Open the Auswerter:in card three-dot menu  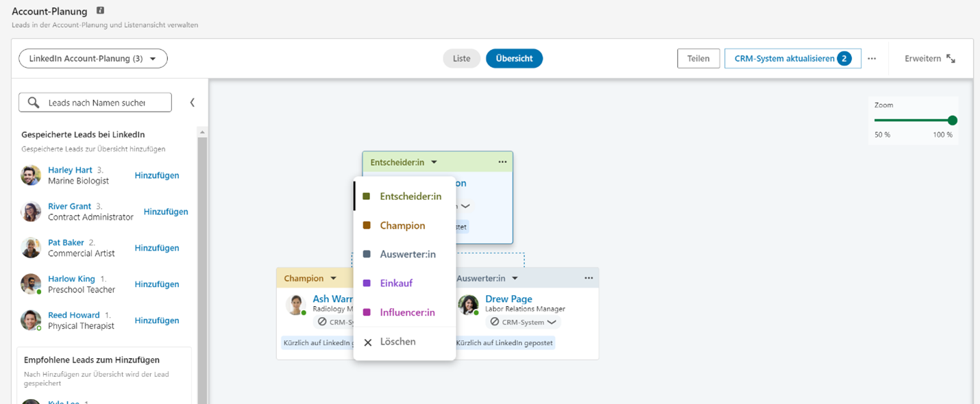tap(589, 279)
